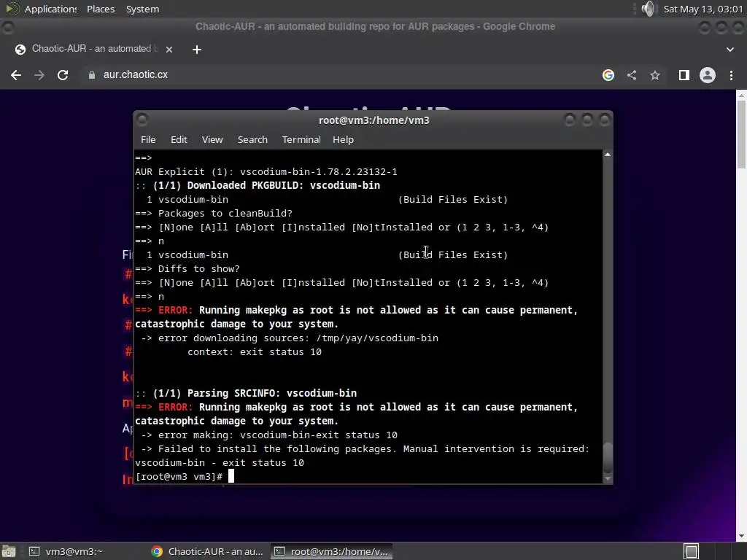Reload the aur.chaotic.cx page
The height and width of the screenshot is (560, 747).
pos(63,75)
